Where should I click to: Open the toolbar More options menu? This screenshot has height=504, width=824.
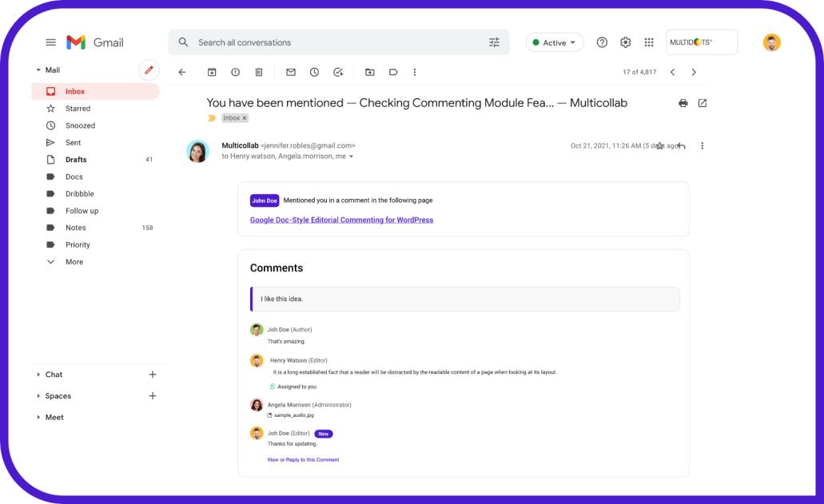coord(415,73)
